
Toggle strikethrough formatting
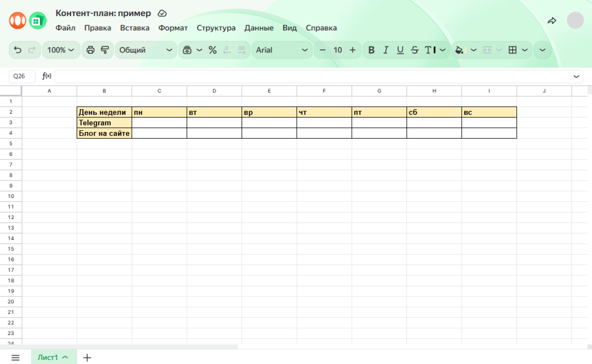(x=415, y=50)
